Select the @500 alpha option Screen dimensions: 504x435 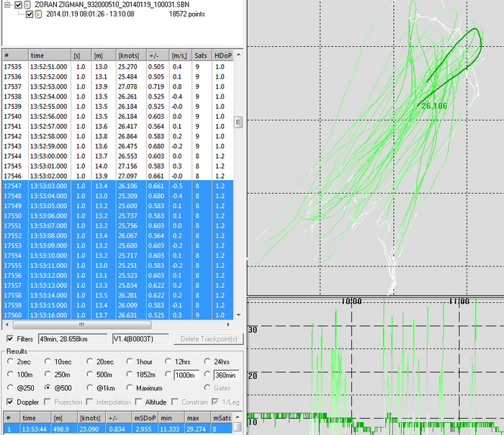pos(48,387)
